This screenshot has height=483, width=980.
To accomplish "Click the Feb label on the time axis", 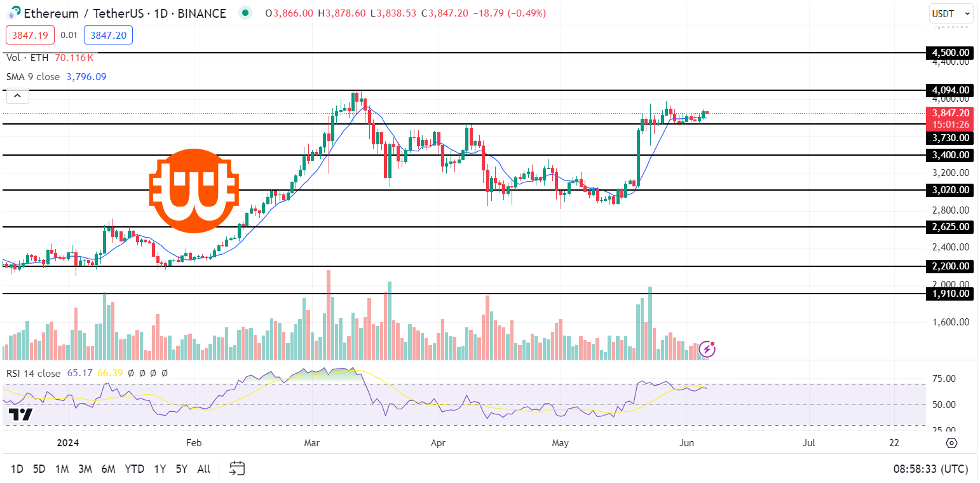I will pyautogui.click(x=194, y=442).
